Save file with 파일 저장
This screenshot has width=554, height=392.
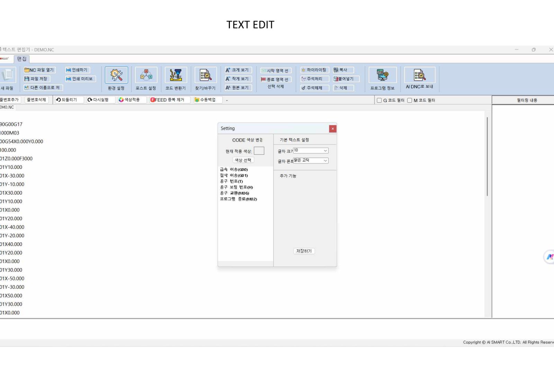tap(36, 79)
